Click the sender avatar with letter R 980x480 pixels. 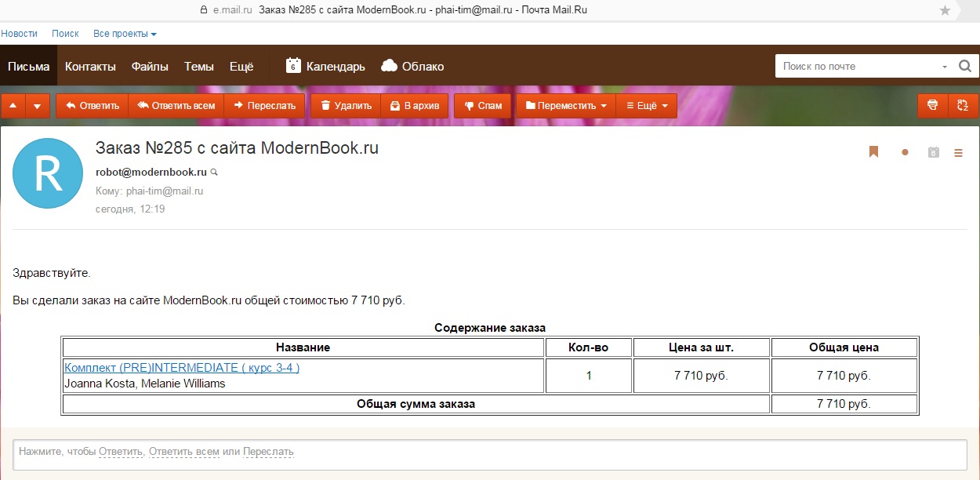[48, 173]
